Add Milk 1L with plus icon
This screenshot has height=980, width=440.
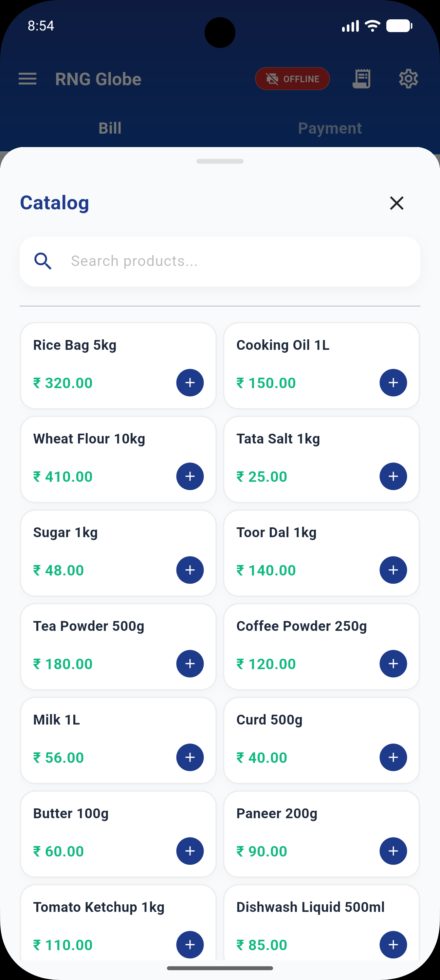coord(190,757)
